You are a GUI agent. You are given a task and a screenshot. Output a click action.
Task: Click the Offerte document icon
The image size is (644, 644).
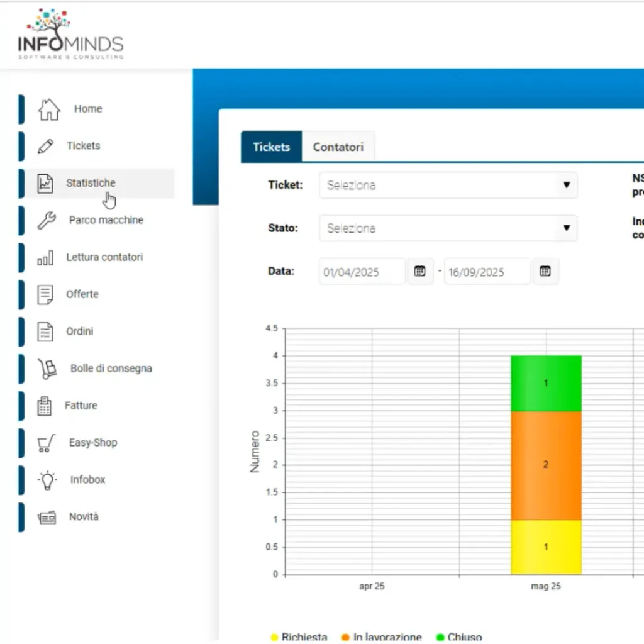[x=45, y=295]
